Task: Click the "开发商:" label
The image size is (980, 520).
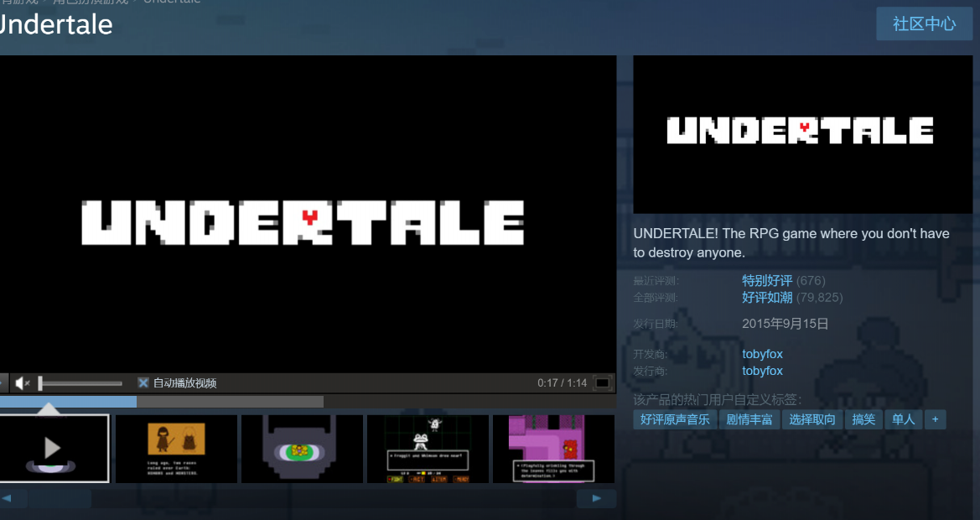Action: [x=651, y=355]
